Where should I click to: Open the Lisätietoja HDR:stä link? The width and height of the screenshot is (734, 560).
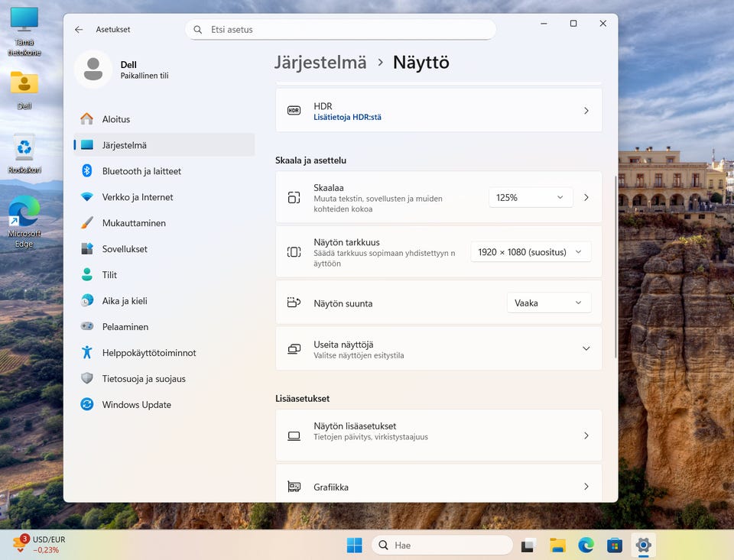point(347,118)
